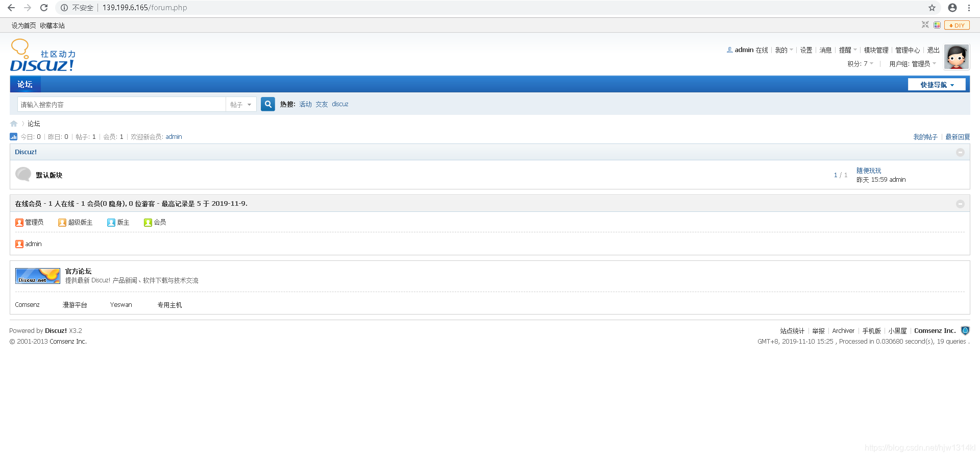Screen dimensions: 980x457
Task: Collapse the 在线会员 section
Action: (x=960, y=204)
